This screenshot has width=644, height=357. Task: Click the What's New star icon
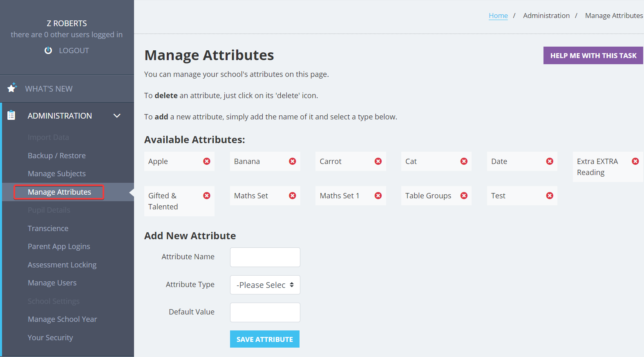coord(12,88)
